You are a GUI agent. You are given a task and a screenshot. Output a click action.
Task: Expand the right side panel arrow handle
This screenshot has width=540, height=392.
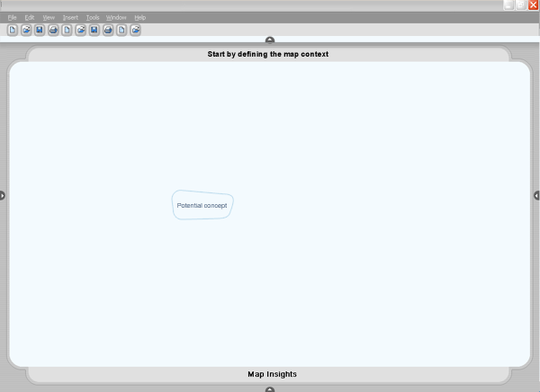pos(536,195)
